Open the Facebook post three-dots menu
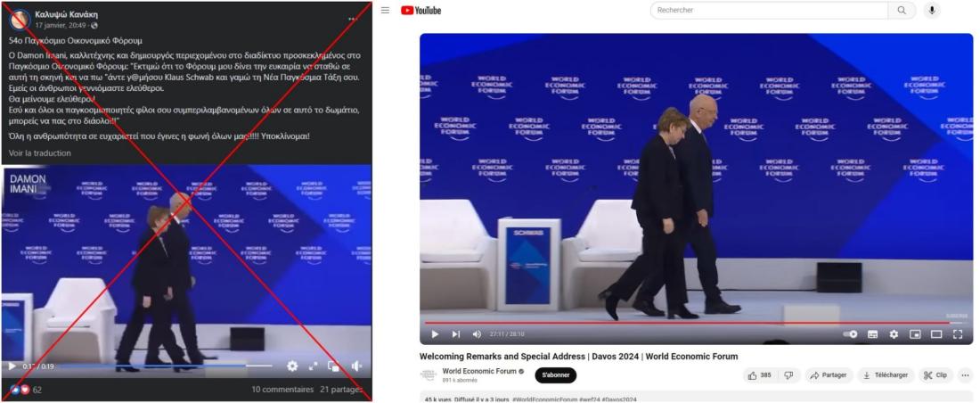The width and height of the screenshot is (980, 403). (355, 20)
